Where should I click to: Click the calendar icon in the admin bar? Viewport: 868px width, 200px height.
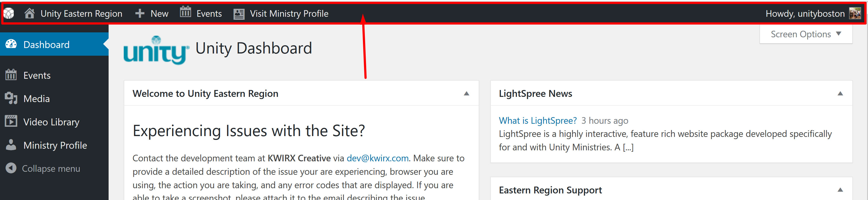pyautogui.click(x=185, y=12)
